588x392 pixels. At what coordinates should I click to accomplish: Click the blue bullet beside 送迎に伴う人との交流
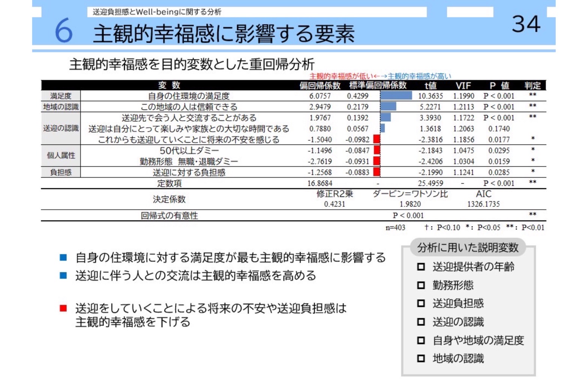point(63,276)
